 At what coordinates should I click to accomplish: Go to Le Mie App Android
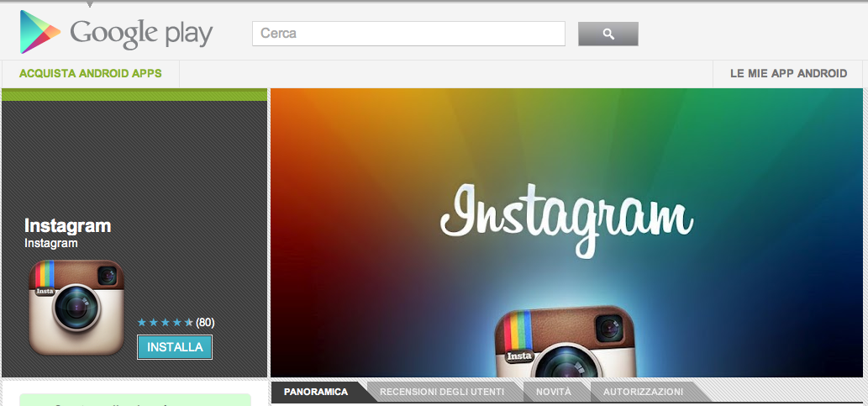[788, 73]
